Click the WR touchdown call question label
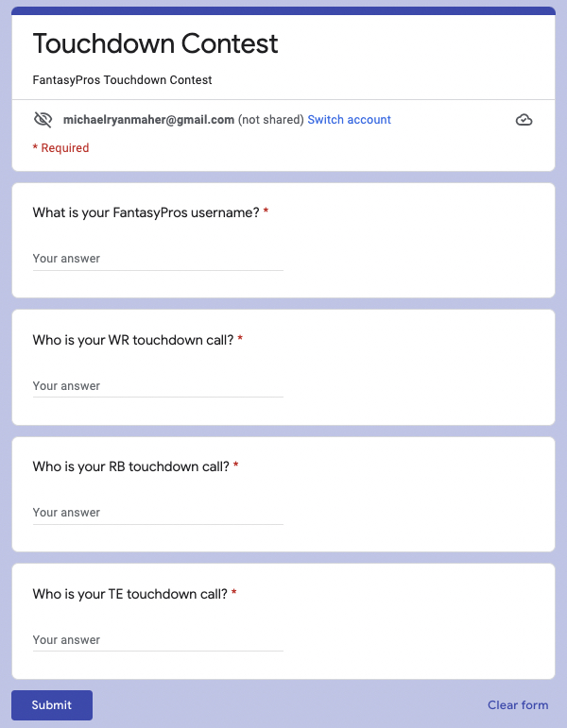 pos(132,340)
